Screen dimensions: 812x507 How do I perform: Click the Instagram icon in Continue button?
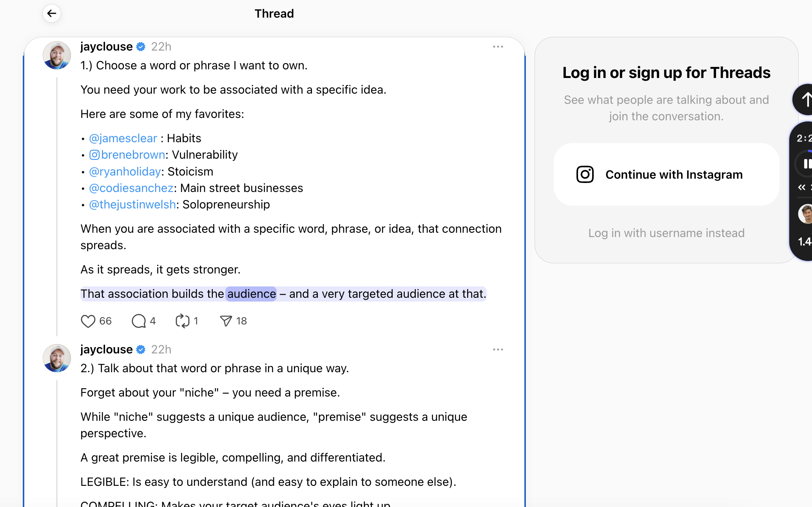point(584,174)
